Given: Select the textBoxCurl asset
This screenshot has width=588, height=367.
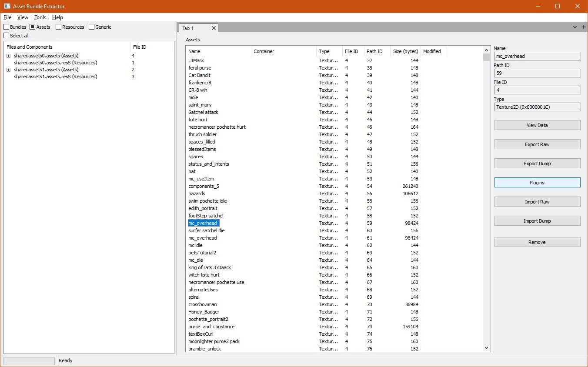Looking at the screenshot, I should click(201, 334).
